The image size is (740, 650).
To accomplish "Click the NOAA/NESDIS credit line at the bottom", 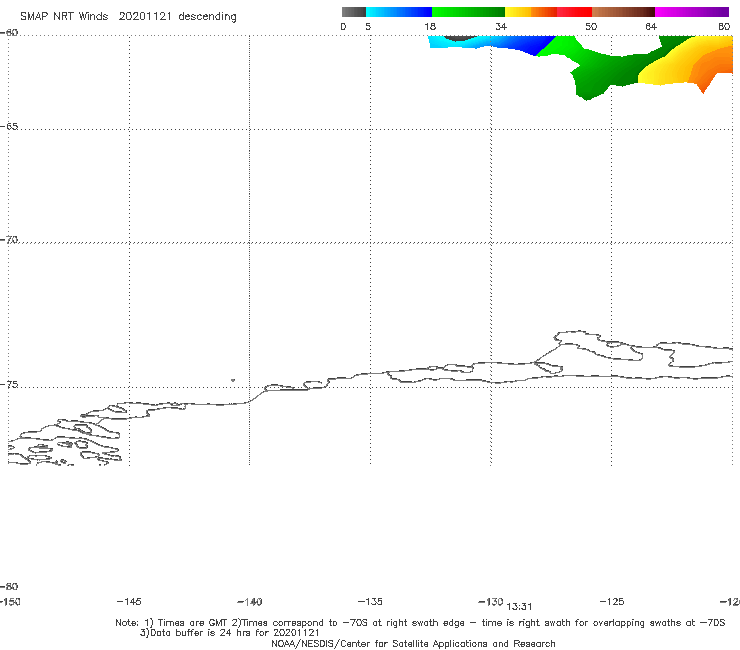I will click(x=413, y=644).
